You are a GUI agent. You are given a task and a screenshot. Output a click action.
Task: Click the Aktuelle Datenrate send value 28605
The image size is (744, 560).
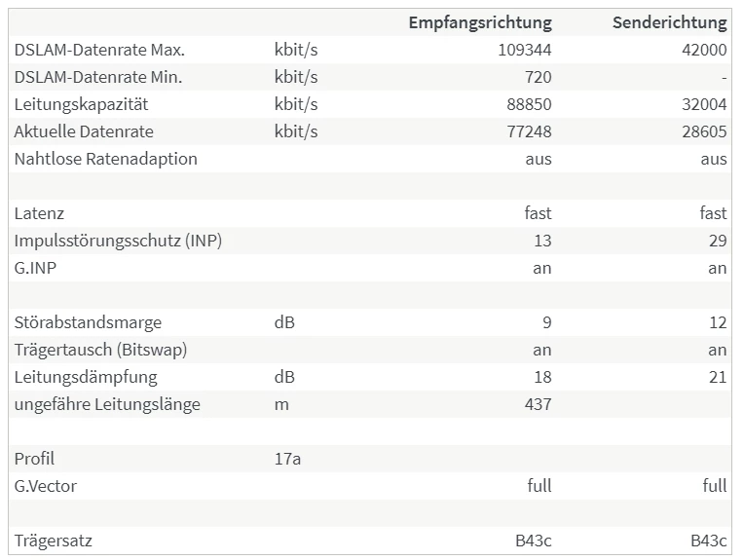704,131
